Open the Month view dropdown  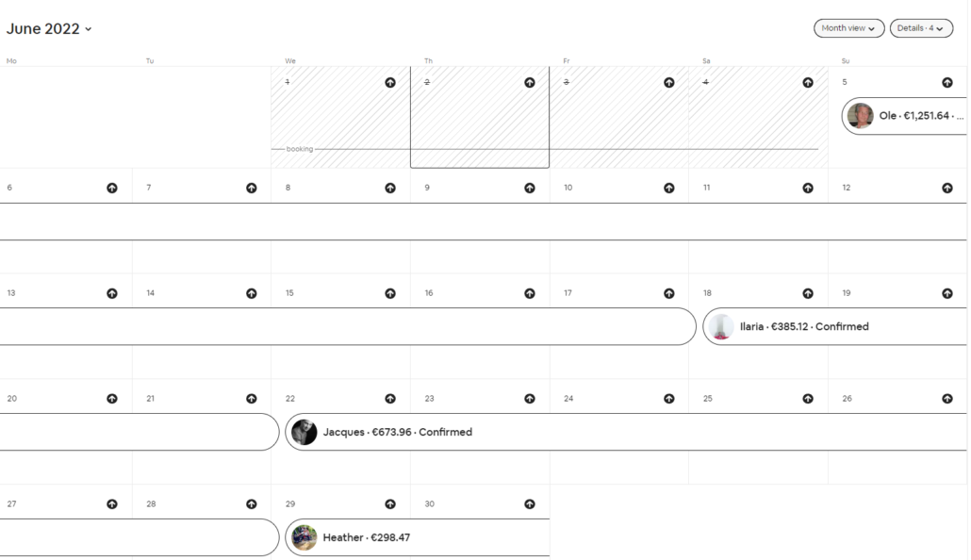tap(848, 28)
